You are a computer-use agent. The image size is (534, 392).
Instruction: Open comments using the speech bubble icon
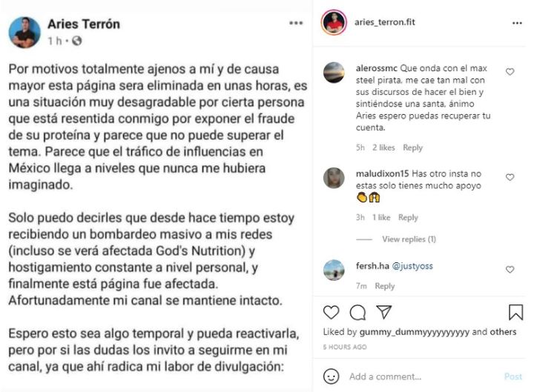pyautogui.click(x=357, y=312)
